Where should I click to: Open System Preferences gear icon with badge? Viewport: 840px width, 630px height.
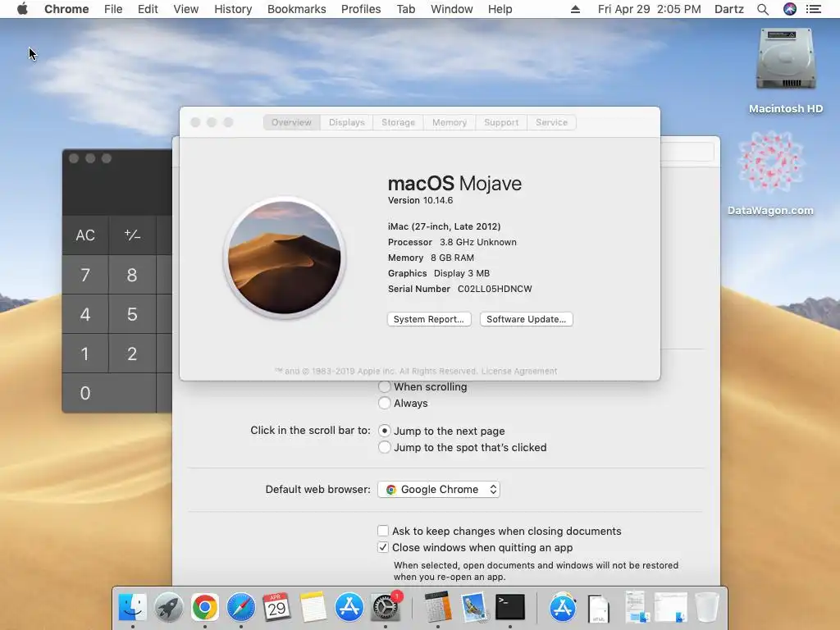(x=386, y=608)
